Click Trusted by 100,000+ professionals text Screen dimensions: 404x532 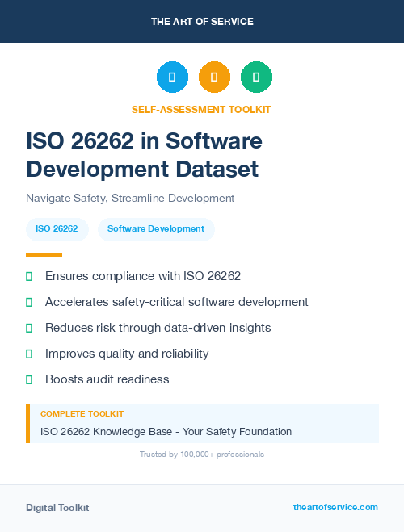click(202, 455)
